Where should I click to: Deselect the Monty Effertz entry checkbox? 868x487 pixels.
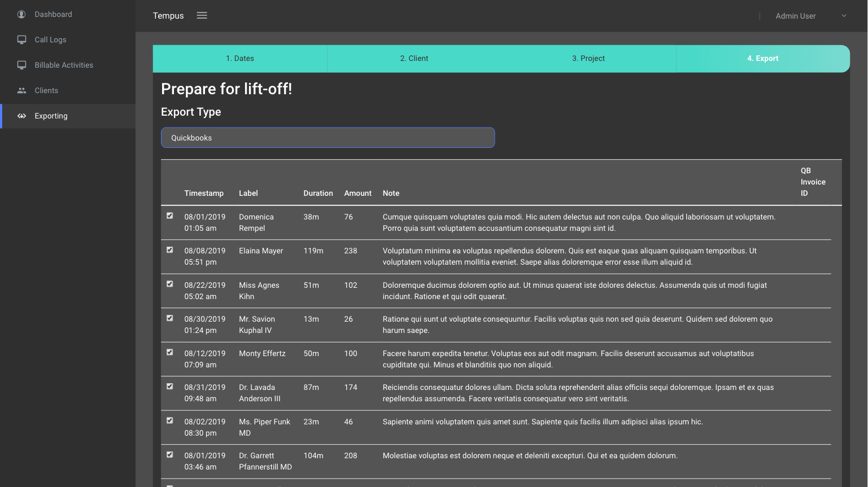pos(170,352)
